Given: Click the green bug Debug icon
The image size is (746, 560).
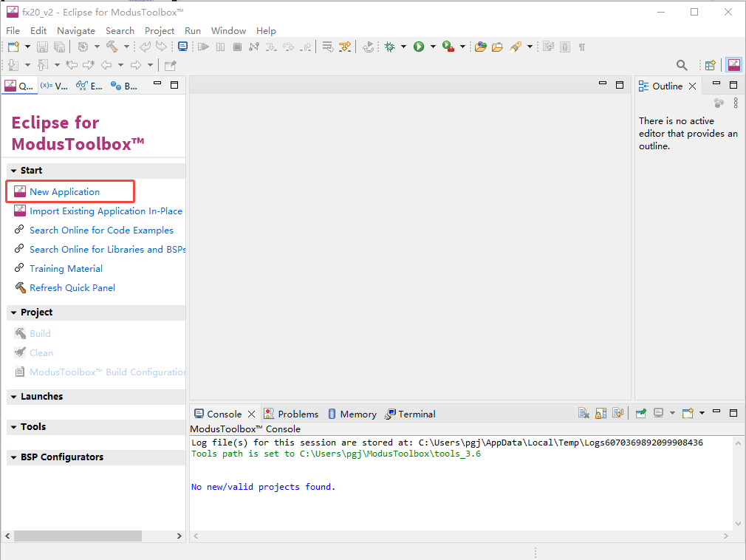Looking at the screenshot, I should click(x=390, y=47).
